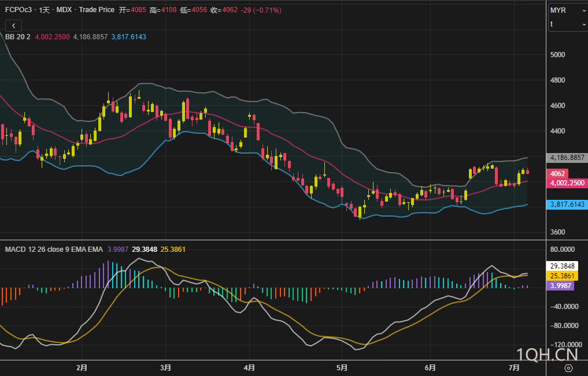Select the MACD 12 26 indicator label
Image resolution: width=588 pixels, height=376 pixels.
[x=54, y=249]
